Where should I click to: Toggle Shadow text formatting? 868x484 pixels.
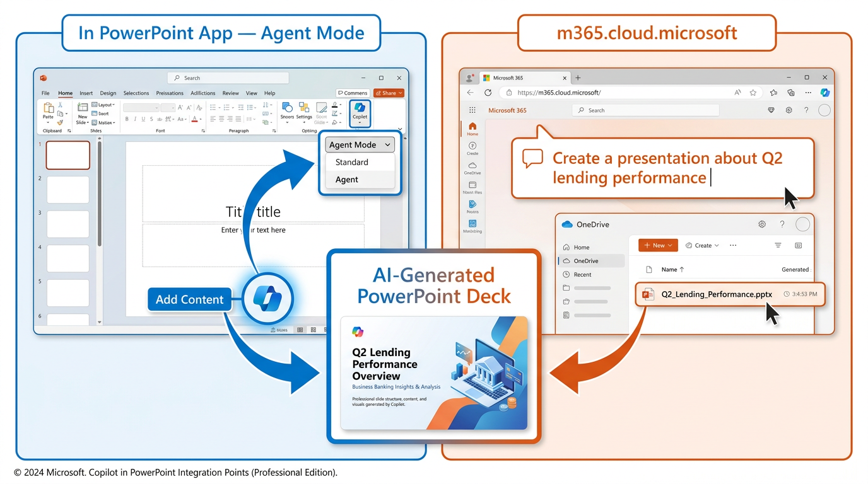click(x=151, y=119)
